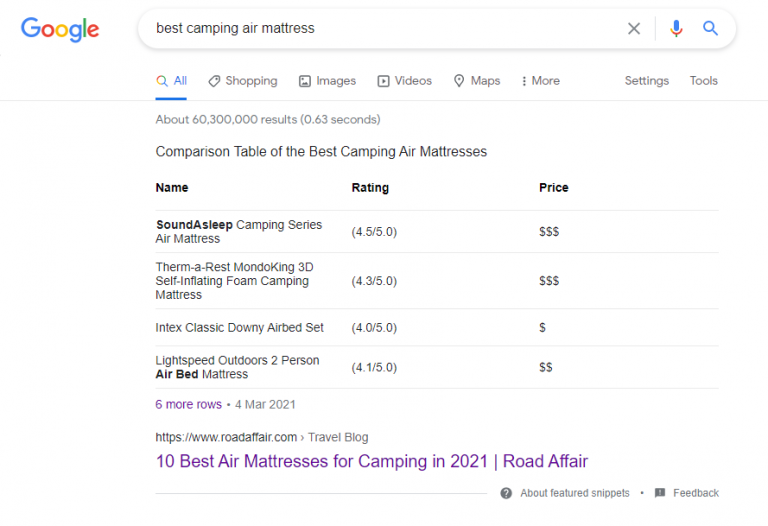Click the roadaffair.com URL breadcrumb
This screenshot has width=768, height=526.
click(262, 437)
